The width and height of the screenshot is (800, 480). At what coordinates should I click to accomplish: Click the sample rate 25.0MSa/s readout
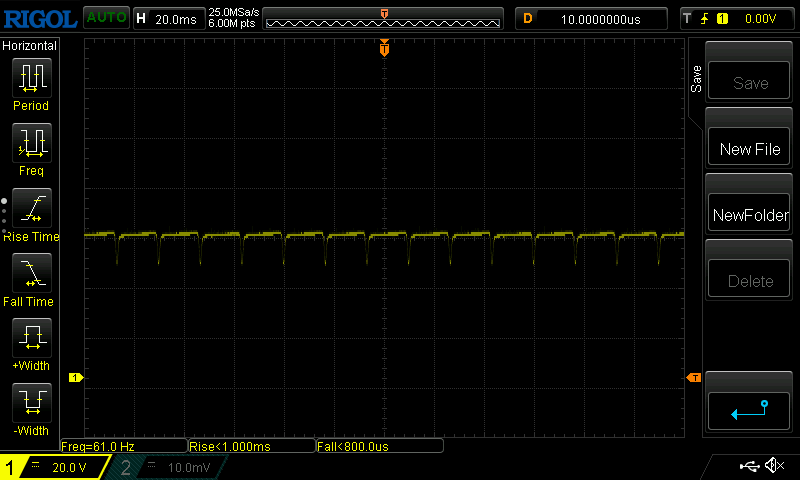pyautogui.click(x=234, y=12)
